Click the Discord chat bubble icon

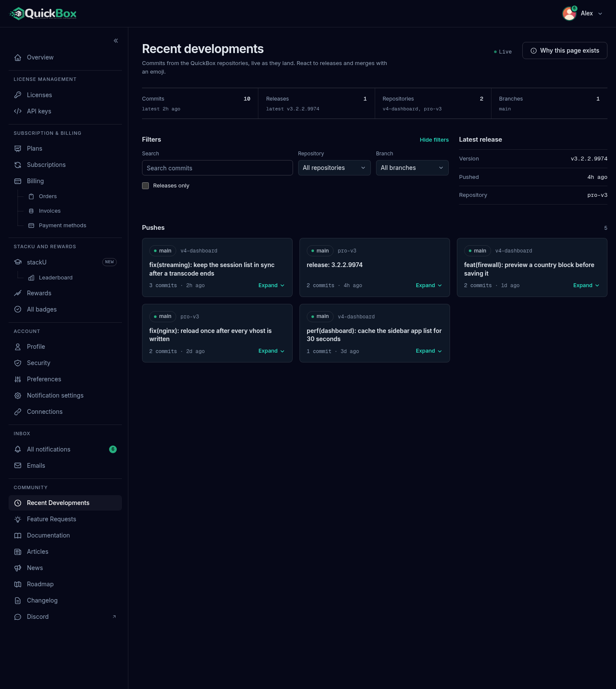[18, 617]
